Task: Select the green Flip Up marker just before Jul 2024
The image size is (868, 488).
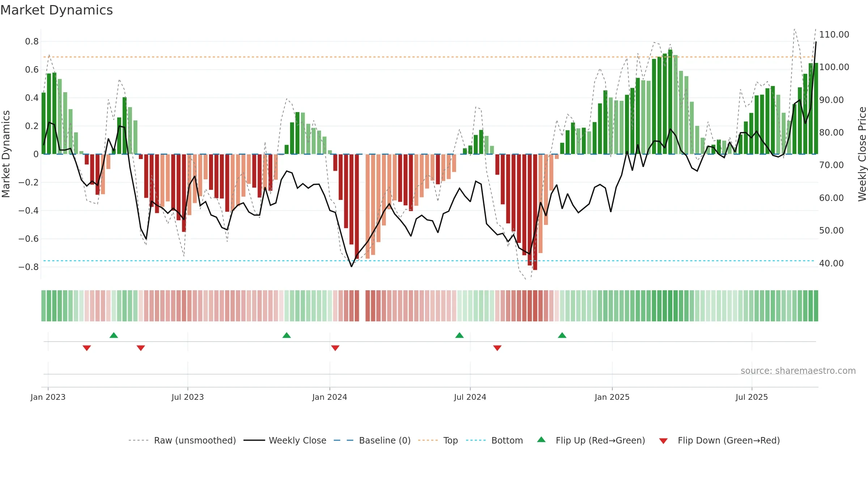Action: pyautogui.click(x=460, y=335)
